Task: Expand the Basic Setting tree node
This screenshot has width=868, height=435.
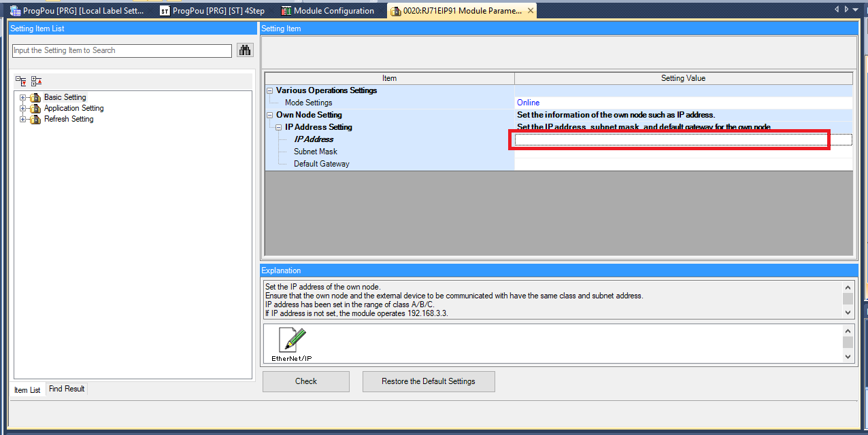Action: click(23, 98)
